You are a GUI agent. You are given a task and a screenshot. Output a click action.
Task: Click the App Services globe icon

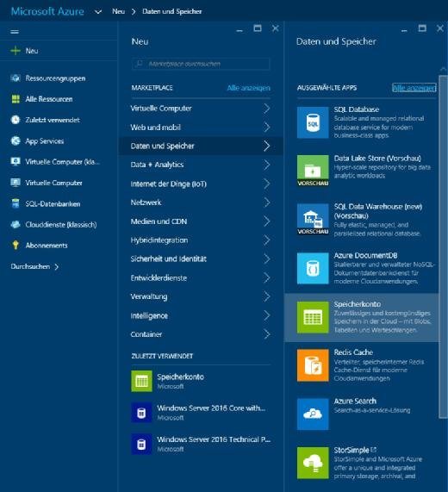coord(16,140)
